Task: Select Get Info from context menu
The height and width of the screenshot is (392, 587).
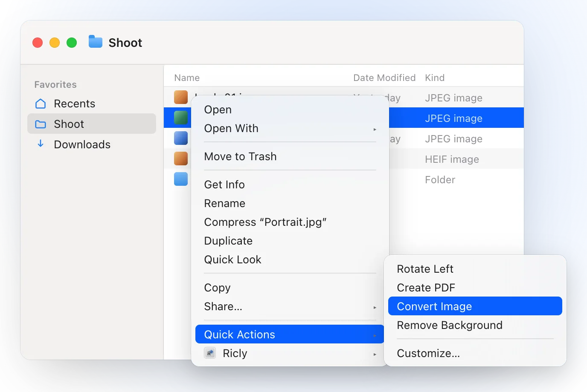Action: pyautogui.click(x=290, y=184)
